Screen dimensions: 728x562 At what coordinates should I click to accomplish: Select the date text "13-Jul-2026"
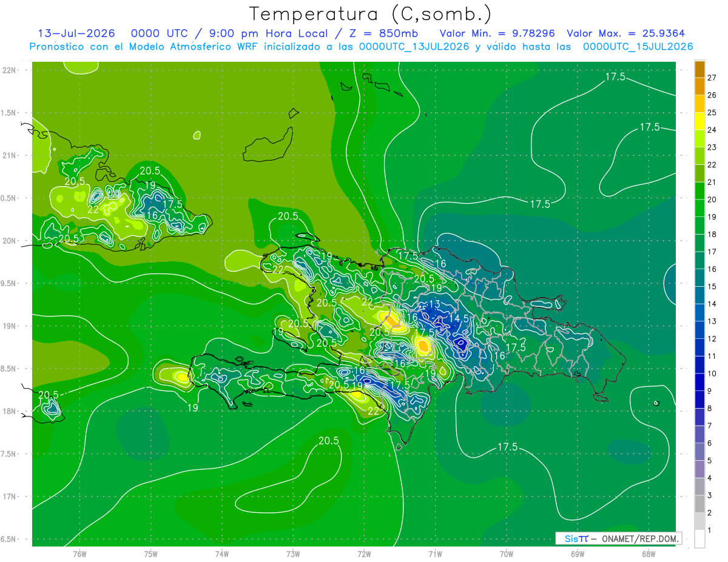76,34
